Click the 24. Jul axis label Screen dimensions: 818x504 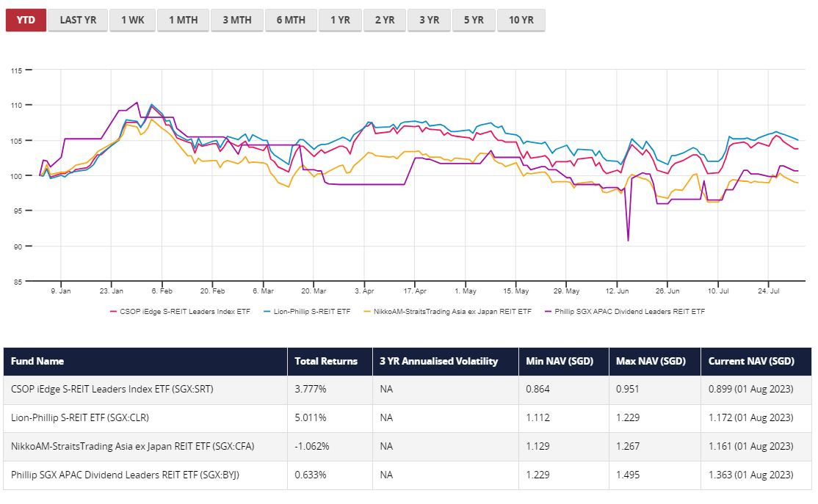769,291
